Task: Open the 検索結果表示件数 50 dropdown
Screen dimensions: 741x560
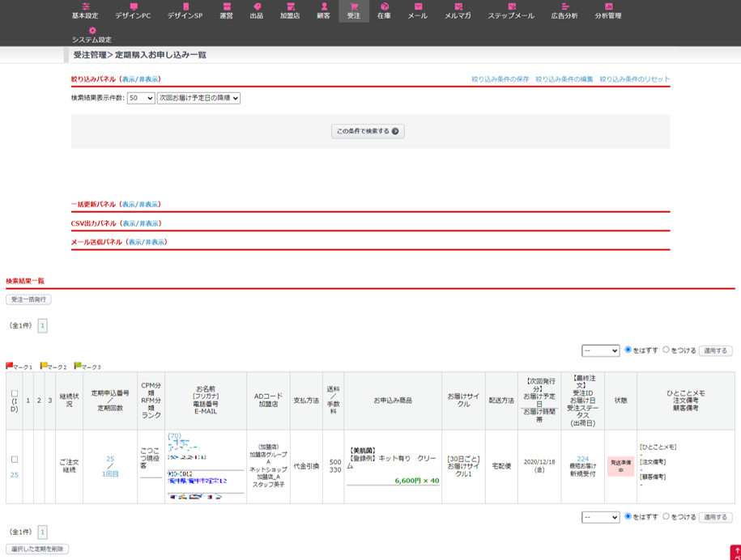Action: [x=140, y=98]
